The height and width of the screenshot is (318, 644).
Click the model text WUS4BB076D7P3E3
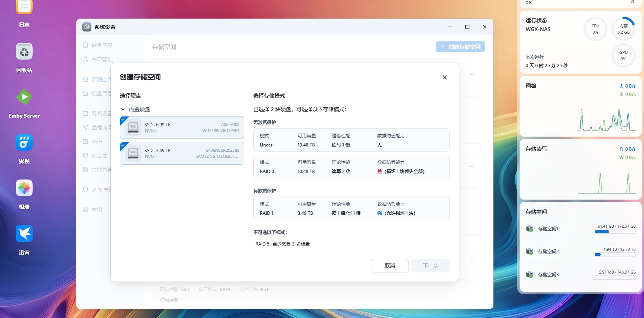[x=221, y=131]
